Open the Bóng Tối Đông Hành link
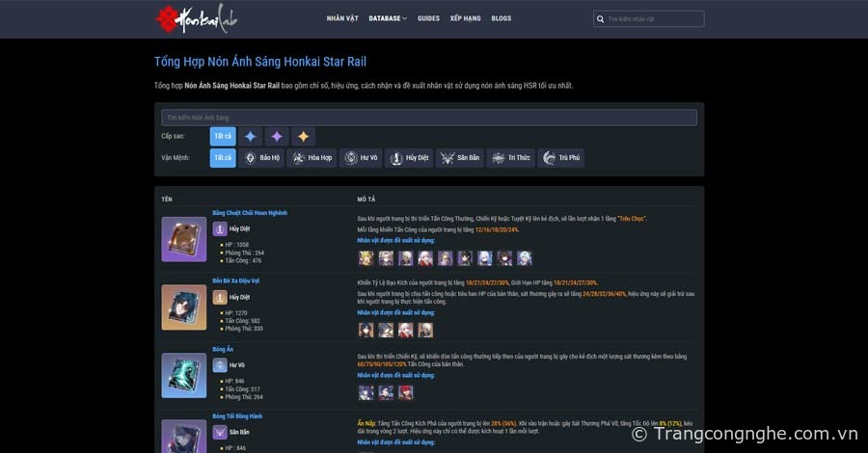This screenshot has height=453, width=868. 237,416
